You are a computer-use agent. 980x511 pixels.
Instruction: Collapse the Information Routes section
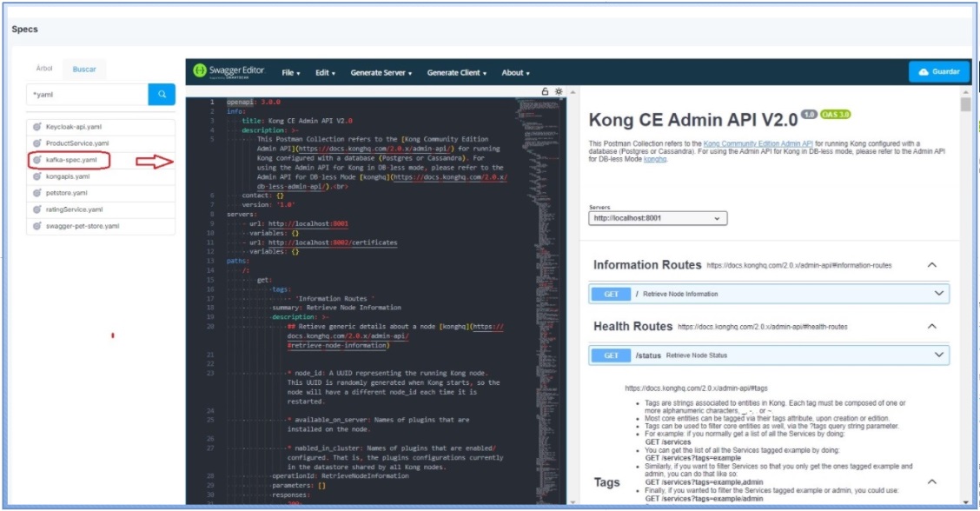click(x=932, y=265)
